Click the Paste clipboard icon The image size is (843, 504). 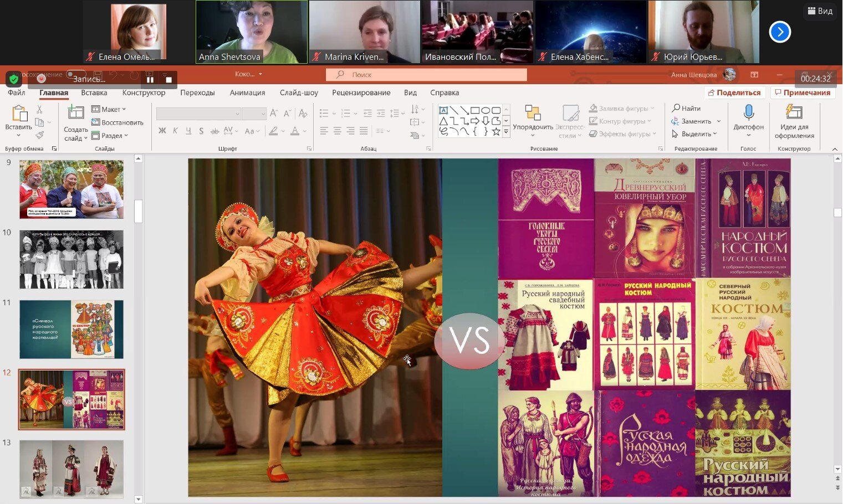[19, 114]
